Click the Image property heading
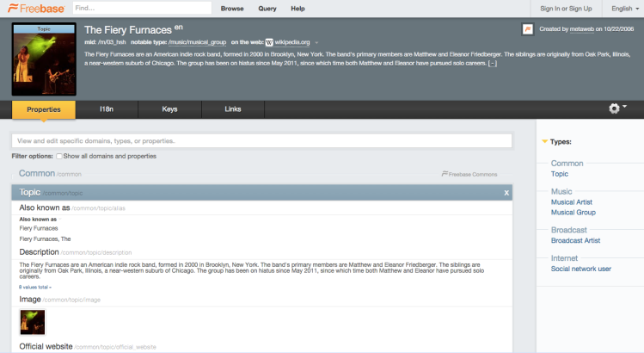Image resolution: width=644 pixels, height=353 pixels. (x=30, y=299)
